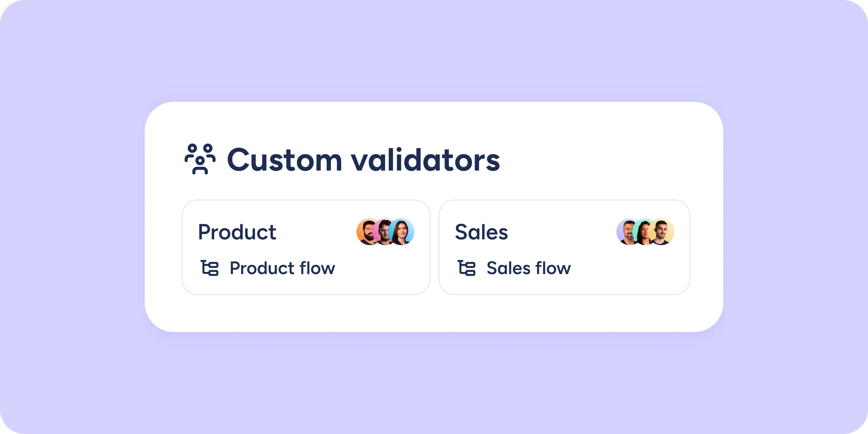The width and height of the screenshot is (868, 434).
Task: Select the blue-background avatar in Product card
Action: (403, 232)
